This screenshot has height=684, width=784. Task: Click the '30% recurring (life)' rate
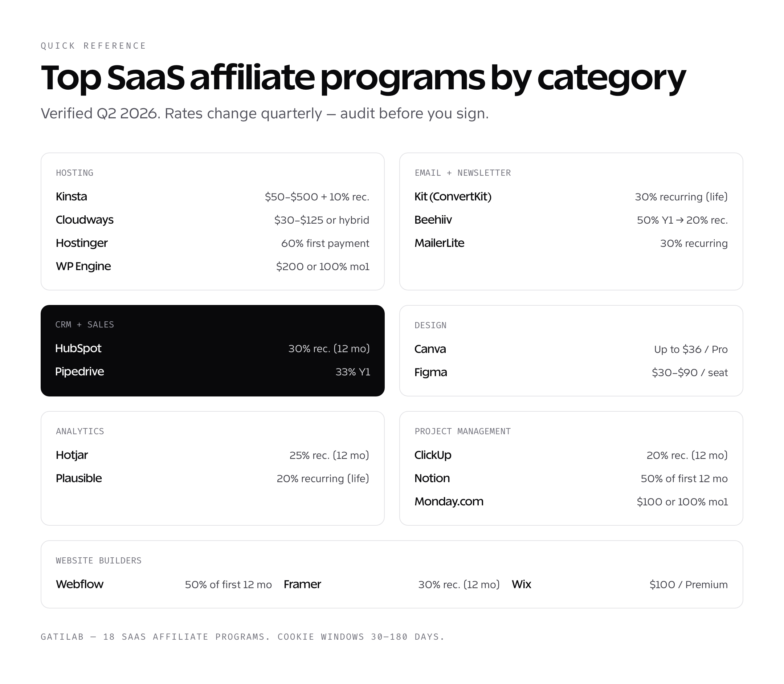point(681,197)
